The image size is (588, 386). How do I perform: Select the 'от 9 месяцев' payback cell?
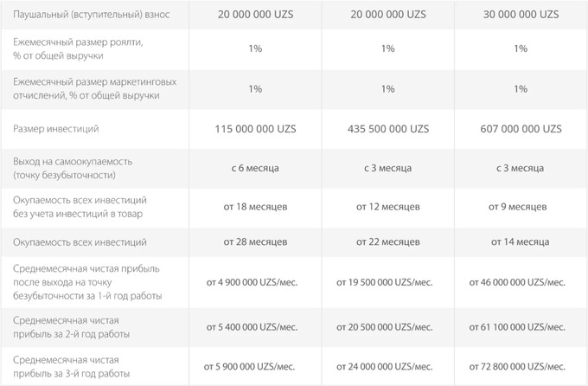520,208
